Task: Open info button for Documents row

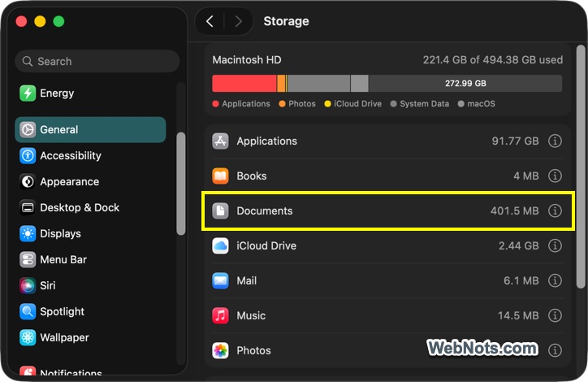Action: click(555, 211)
